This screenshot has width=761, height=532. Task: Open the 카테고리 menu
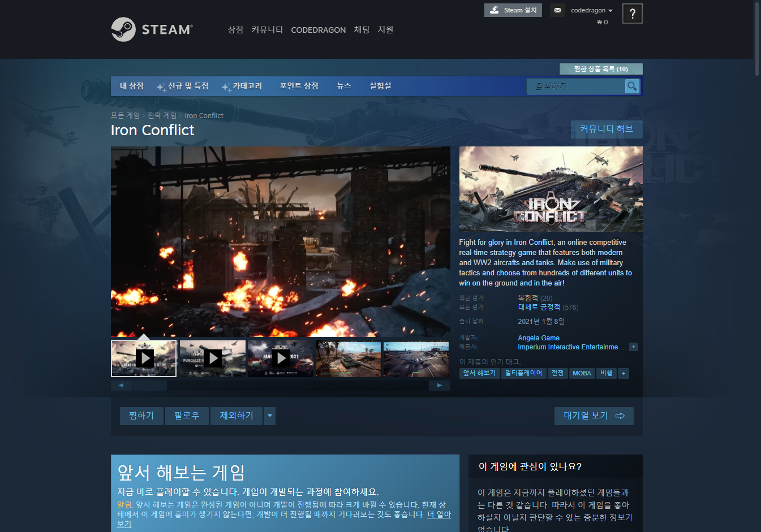coord(243,86)
